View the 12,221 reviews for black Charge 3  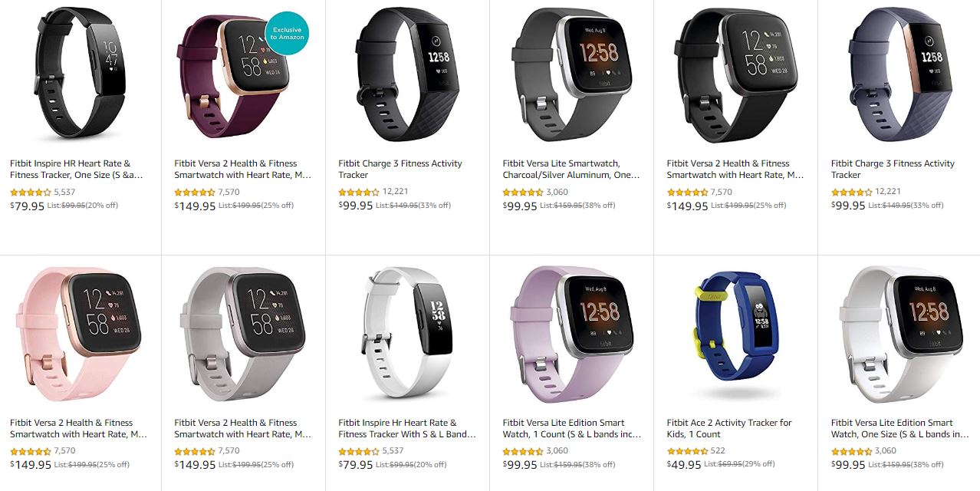coord(395,192)
